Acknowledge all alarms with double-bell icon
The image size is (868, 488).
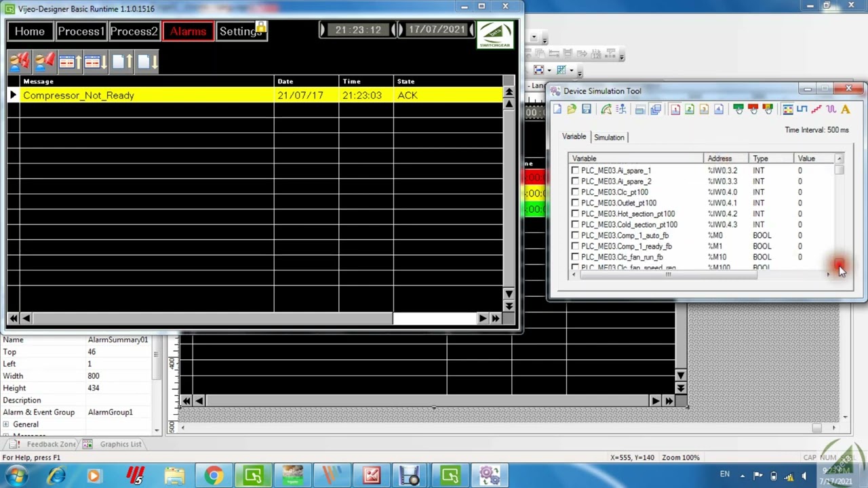[x=20, y=62]
